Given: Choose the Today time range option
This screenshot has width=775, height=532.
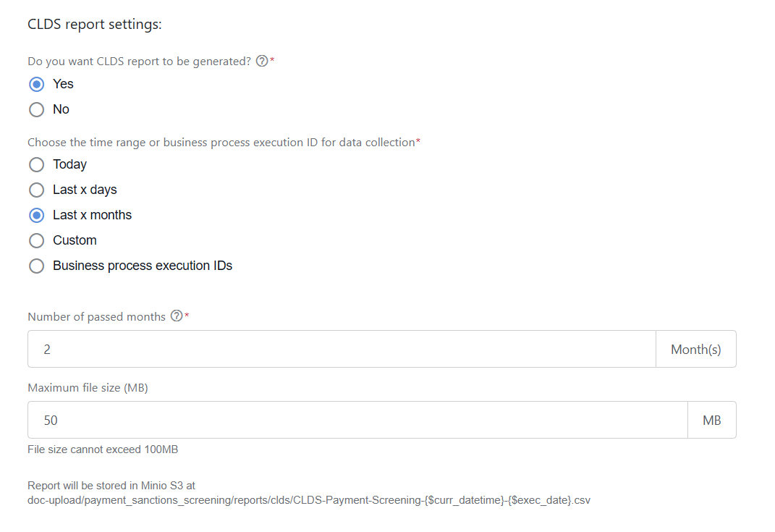Looking at the screenshot, I should [x=37, y=164].
